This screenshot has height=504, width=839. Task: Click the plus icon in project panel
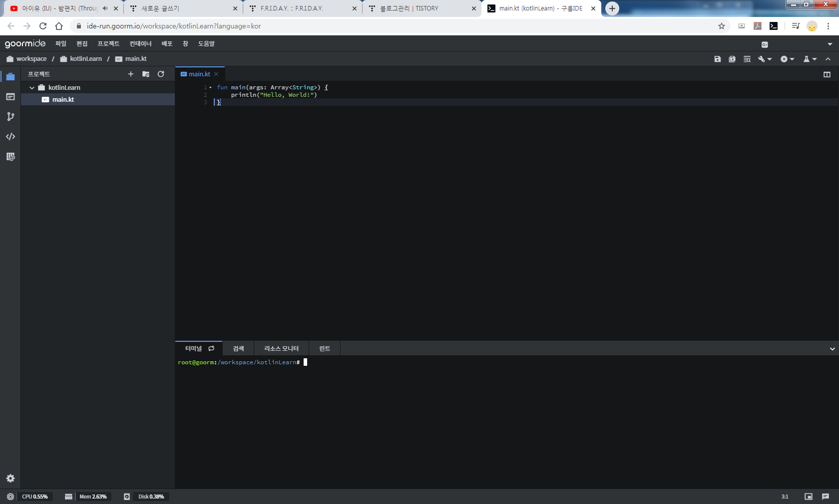[131, 74]
